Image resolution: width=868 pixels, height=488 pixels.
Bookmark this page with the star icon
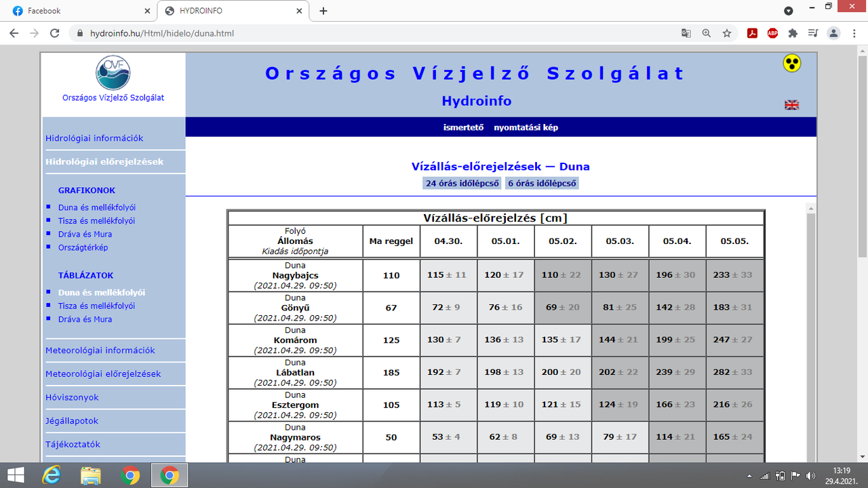[727, 33]
